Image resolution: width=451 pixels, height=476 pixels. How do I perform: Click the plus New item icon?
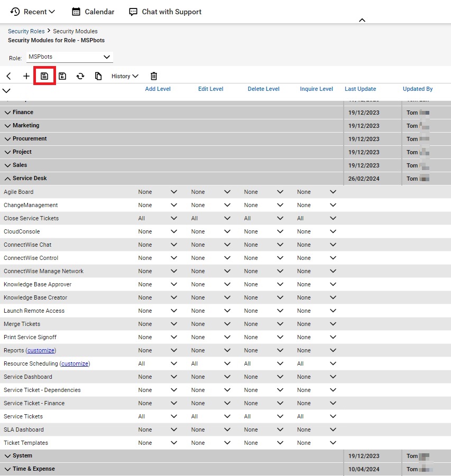pos(26,76)
